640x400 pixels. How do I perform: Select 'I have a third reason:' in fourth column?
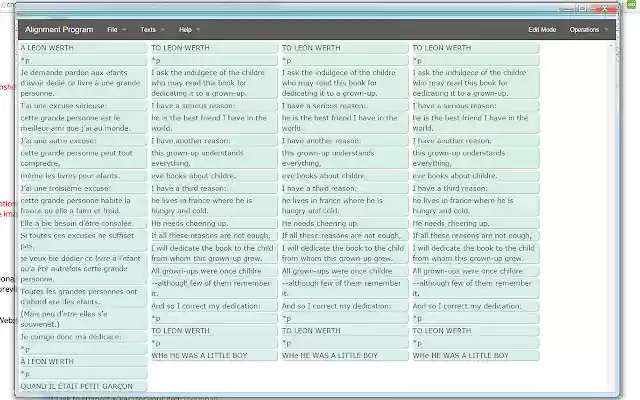point(476,189)
